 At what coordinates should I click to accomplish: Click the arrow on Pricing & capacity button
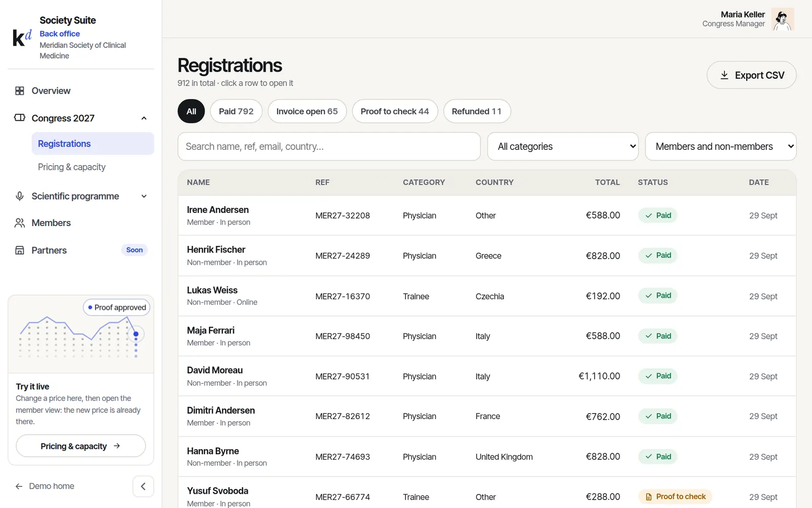click(x=117, y=446)
